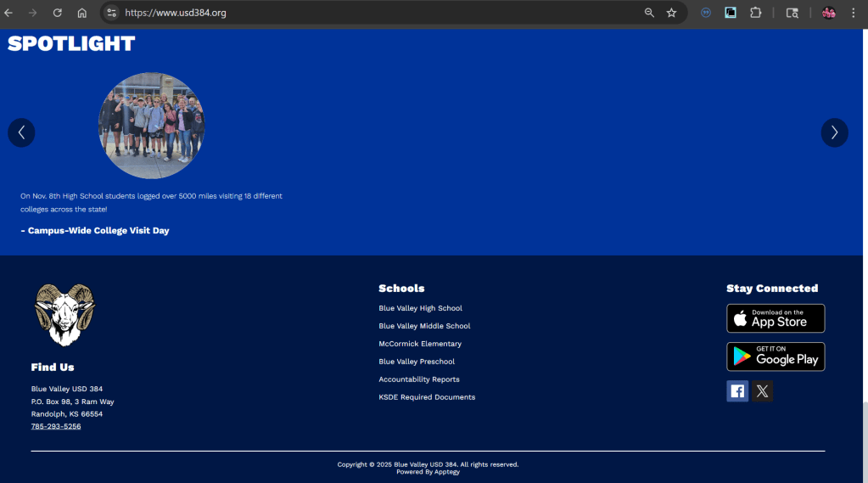Open Blue Valley Middle School link

[424, 326]
